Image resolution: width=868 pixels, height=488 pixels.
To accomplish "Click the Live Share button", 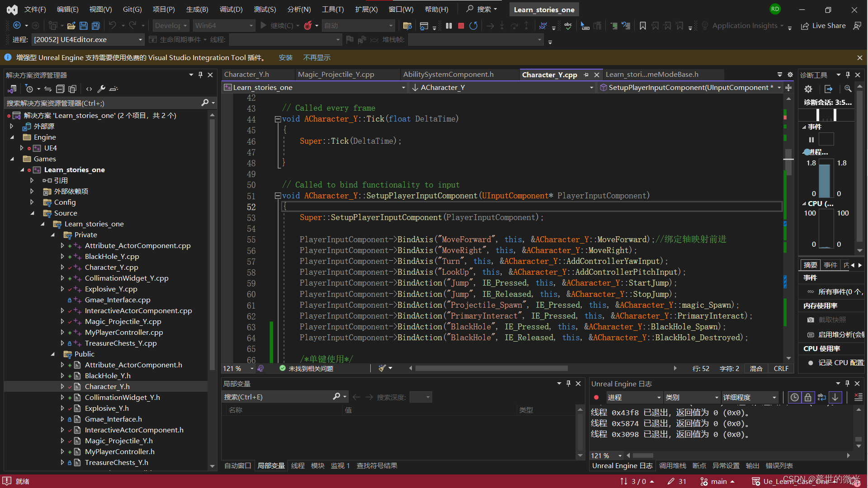I will coord(823,26).
